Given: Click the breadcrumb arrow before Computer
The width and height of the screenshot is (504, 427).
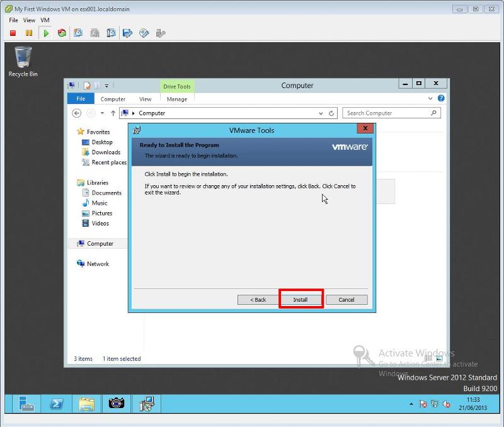Looking at the screenshot, I should [x=134, y=113].
